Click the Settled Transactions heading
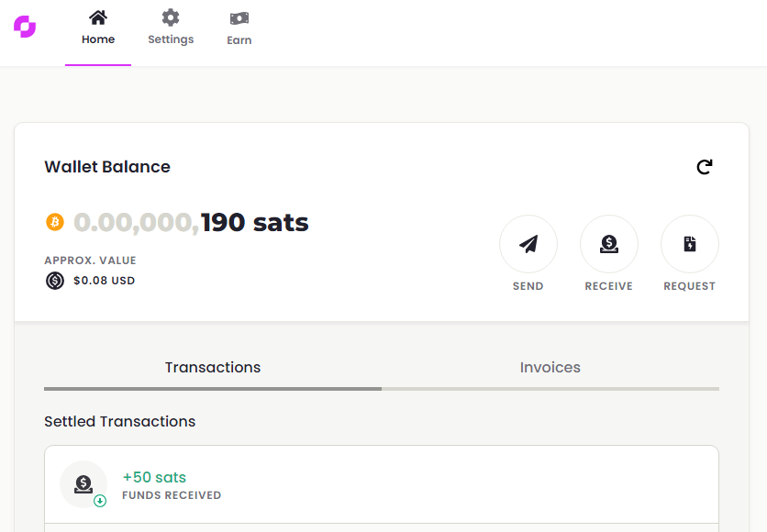This screenshot has height=532, width=767. coord(120,422)
